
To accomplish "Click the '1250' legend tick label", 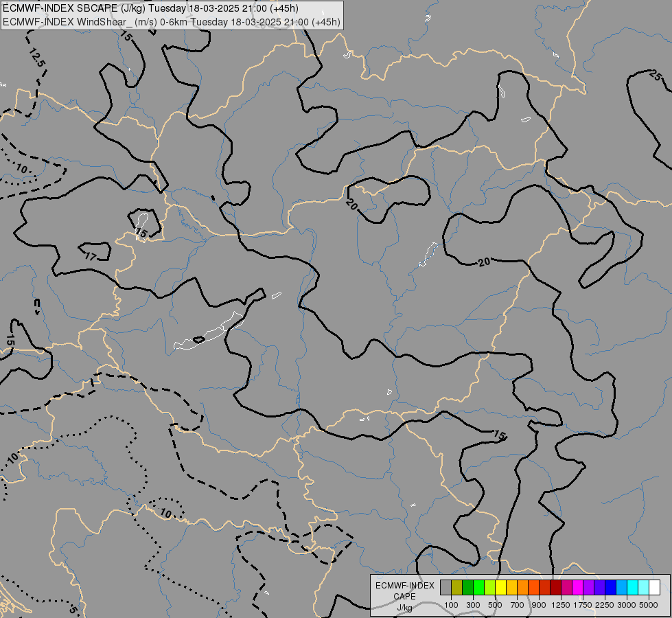I will coord(561,605).
